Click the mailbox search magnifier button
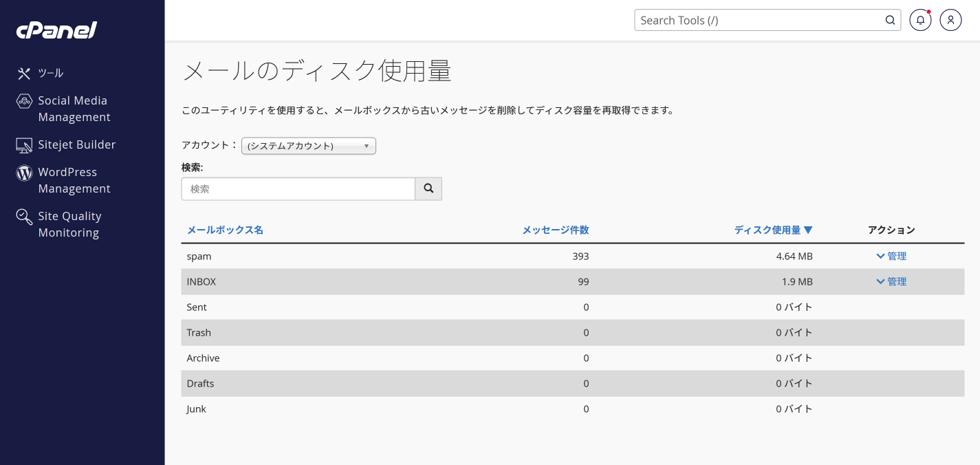 (428, 188)
